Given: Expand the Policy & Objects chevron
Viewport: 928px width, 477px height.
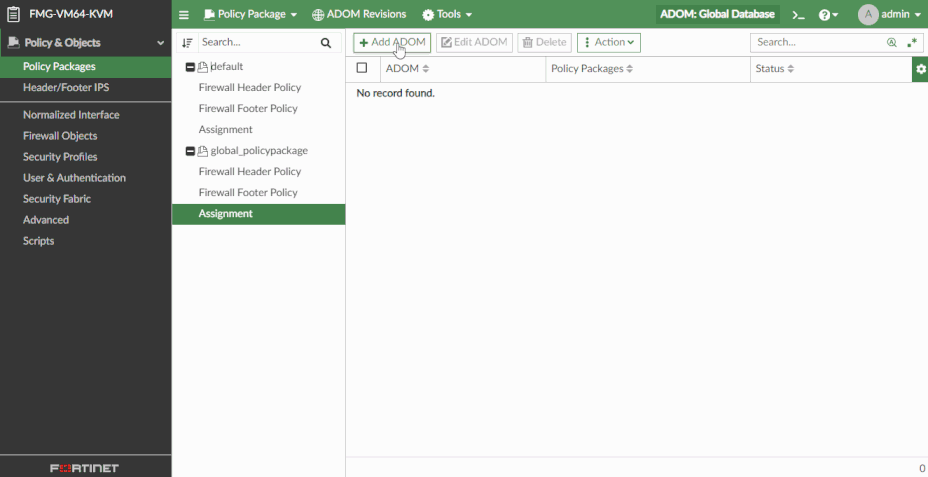Looking at the screenshot, I should pyautogui.click(x=160, y=43).
